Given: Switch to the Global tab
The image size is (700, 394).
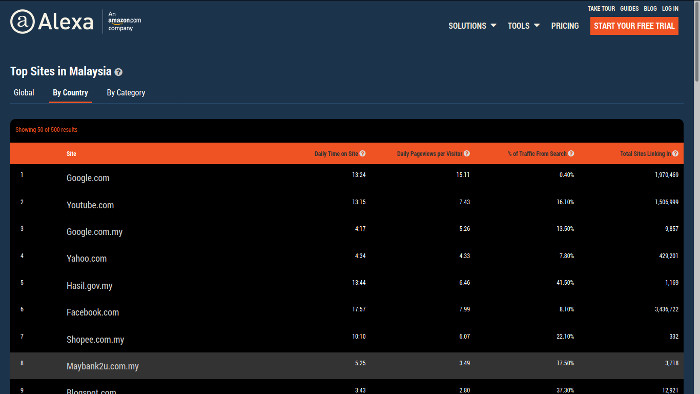Looking at the screenshot, I should (x=24, y=93).
